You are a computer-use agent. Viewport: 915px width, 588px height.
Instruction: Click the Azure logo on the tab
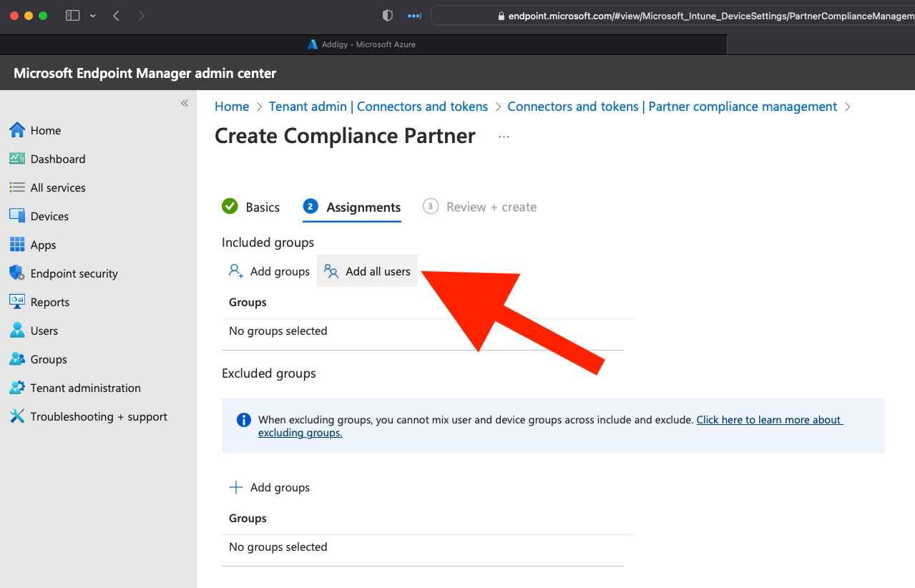(x=313, y=44)
